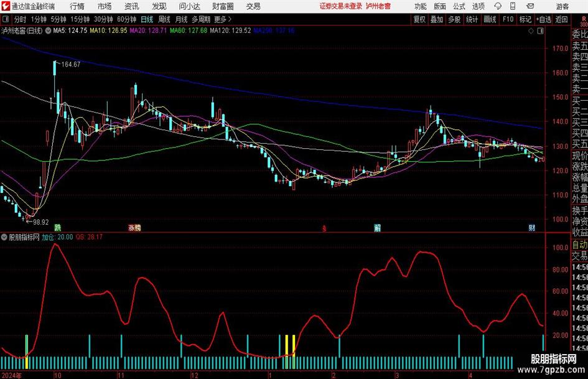Click the QS: 28.17 indicator value
The height and width of the screenshot is (379, 588).
(x=89, y=237)
